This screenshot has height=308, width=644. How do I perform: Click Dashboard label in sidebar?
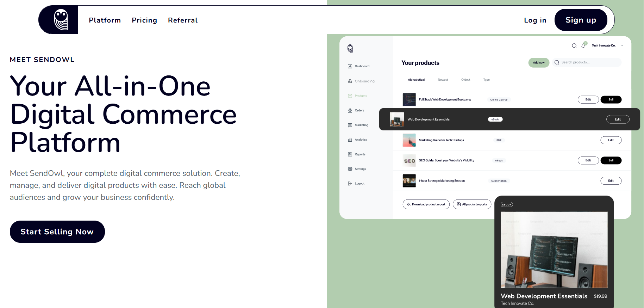[x=362, y=66]
